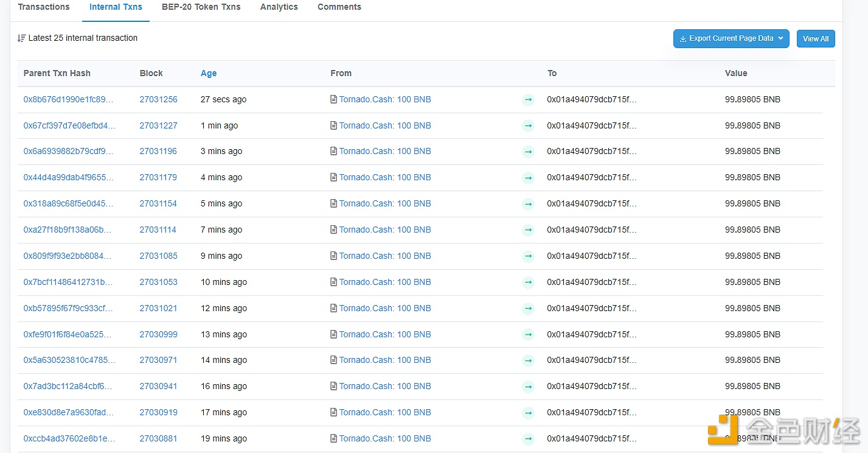
Task: Open parent txn hash 0x44d4a99dab4f9655…
Action: click(x=68, y=177)
